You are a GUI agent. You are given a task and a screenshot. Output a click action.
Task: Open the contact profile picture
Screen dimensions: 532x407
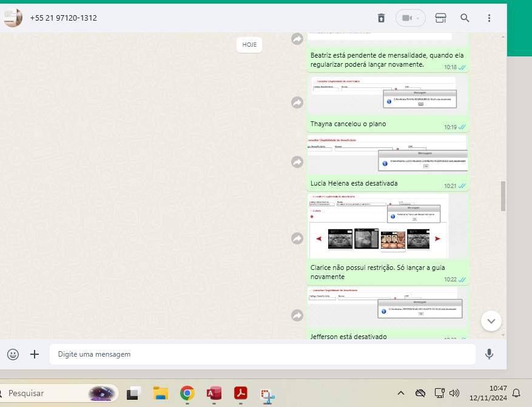coord(13,18)
